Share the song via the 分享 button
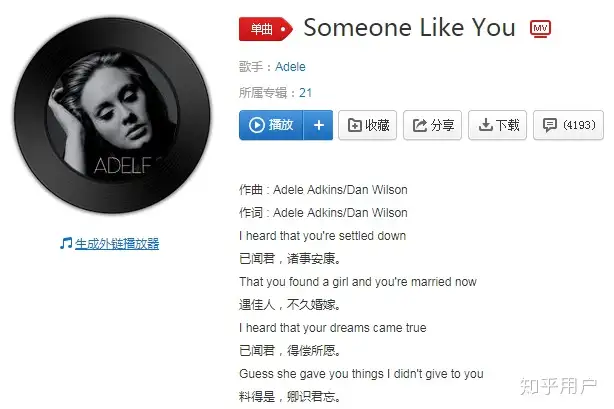This screenshot has width=614, height=409. (x=433, y=125)
